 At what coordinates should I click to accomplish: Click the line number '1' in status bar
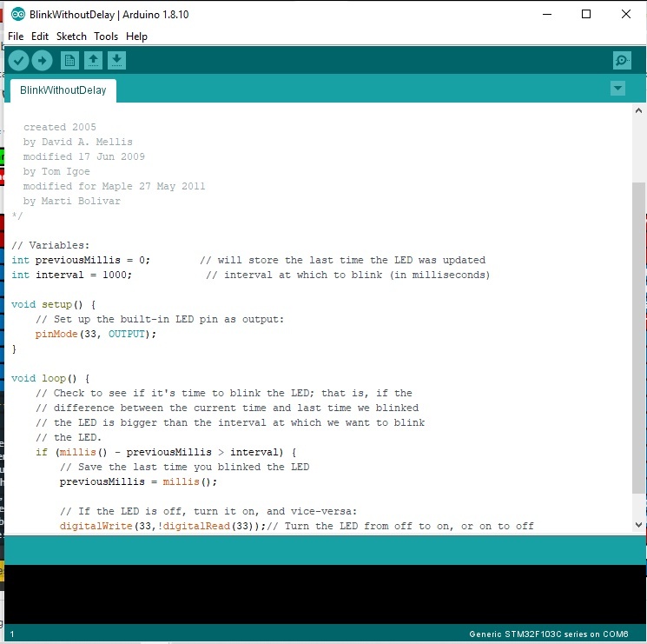12,634
